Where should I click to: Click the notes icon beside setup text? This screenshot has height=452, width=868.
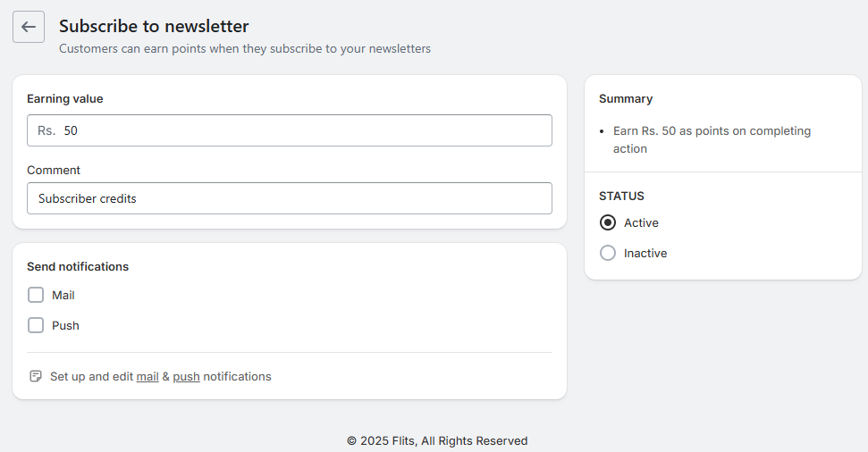pos(36,376)
